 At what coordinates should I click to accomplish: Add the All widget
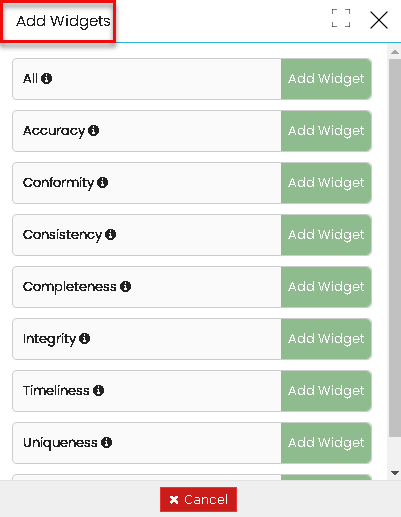tap(326, 79)
